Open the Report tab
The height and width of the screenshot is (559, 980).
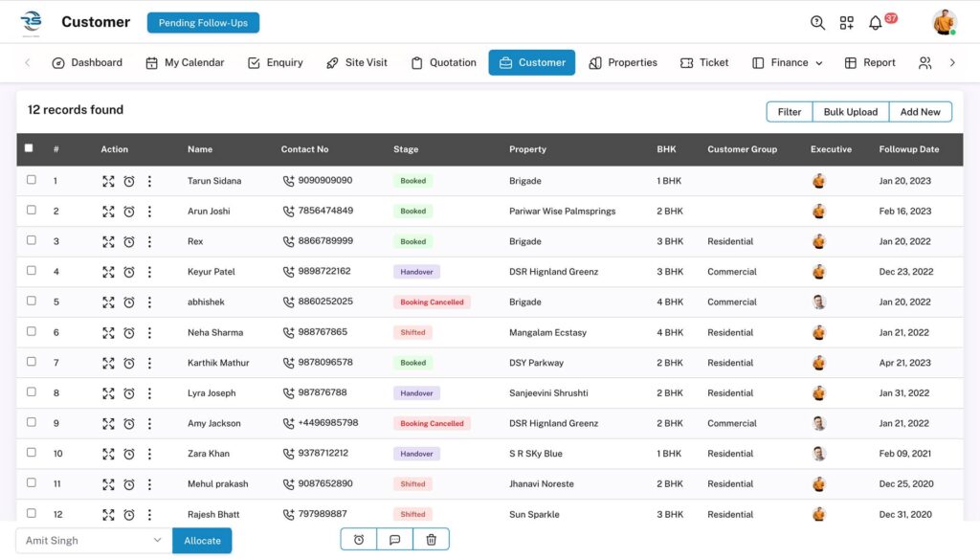pos(870,62)
